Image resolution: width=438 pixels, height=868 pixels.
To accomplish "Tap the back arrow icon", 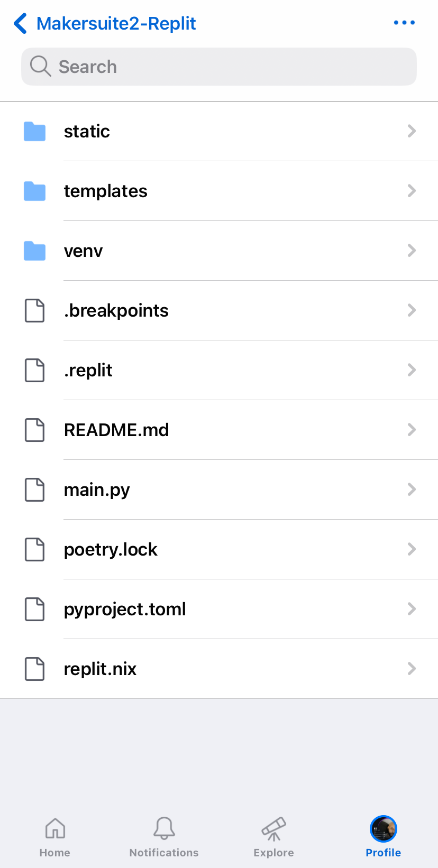I will tap(20, 23).
